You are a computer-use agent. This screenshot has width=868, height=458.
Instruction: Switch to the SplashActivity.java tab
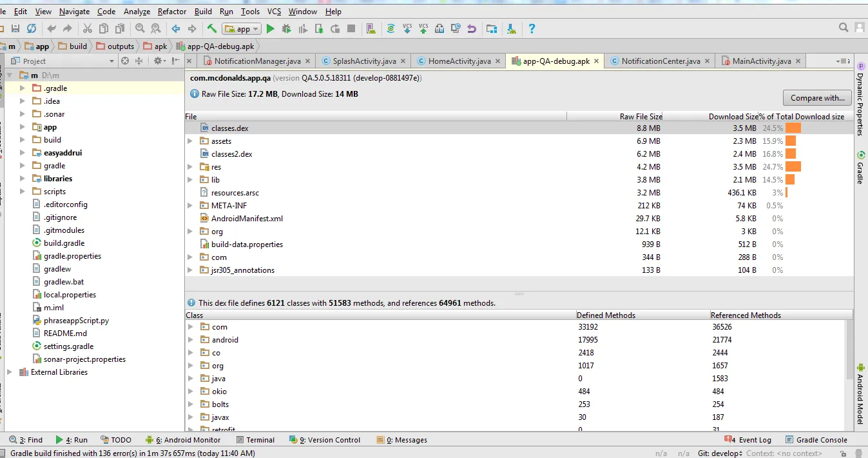click(364, 61)
